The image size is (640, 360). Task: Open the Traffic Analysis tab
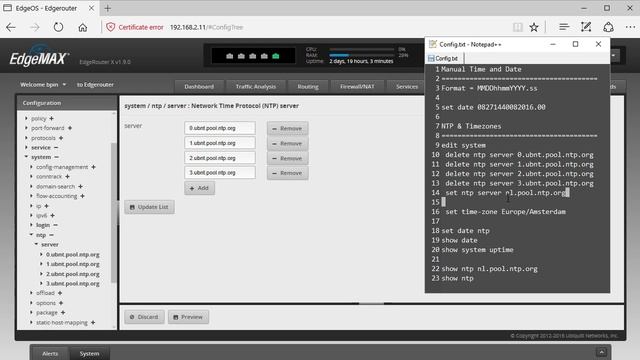[x=256, y=87]
